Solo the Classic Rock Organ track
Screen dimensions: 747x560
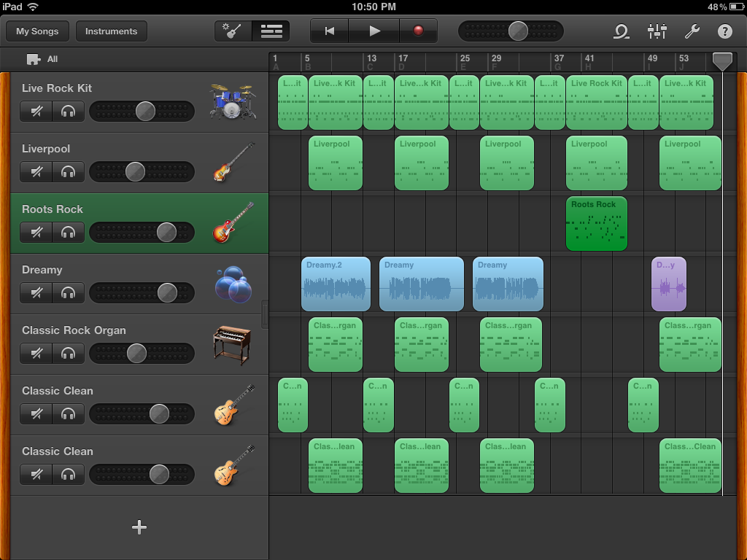pyautogui.click(x=68, y=354)
